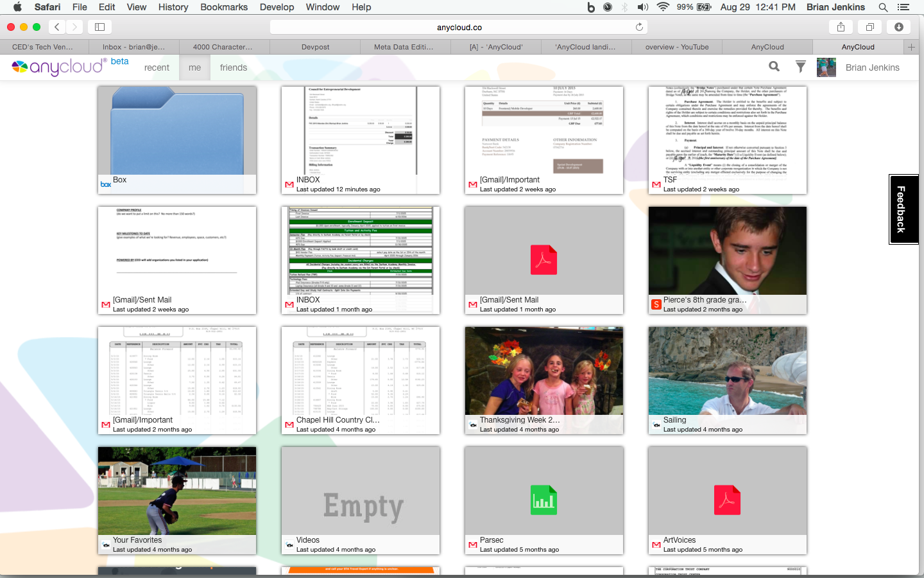
Task: Click the Feedback side button
Action: [903, 209]
